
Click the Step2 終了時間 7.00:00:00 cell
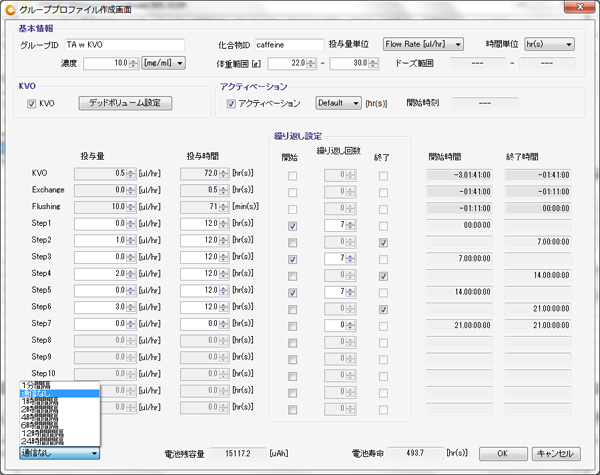pyautogui.click(x=538, y=242)
